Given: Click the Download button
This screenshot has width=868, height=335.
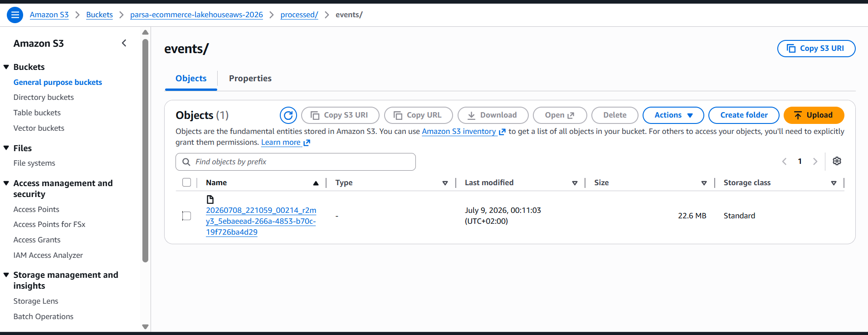Looking at the screenshot, I should pyautogui.click(x=493, y=115).
